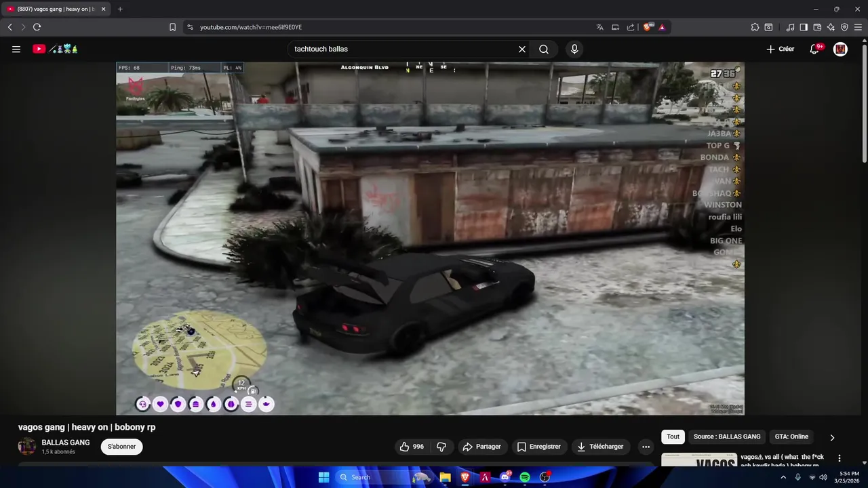The width and height of the screenshot is (868, 488).
Task: Subscribe with the S'abonner button
Action: click(x=121, y=447)
